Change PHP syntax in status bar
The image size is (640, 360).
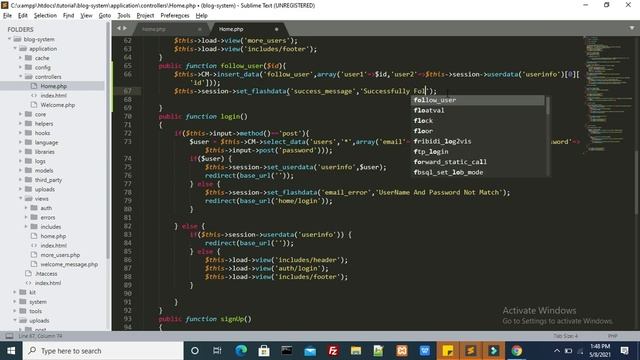click(x=613, y=336)
